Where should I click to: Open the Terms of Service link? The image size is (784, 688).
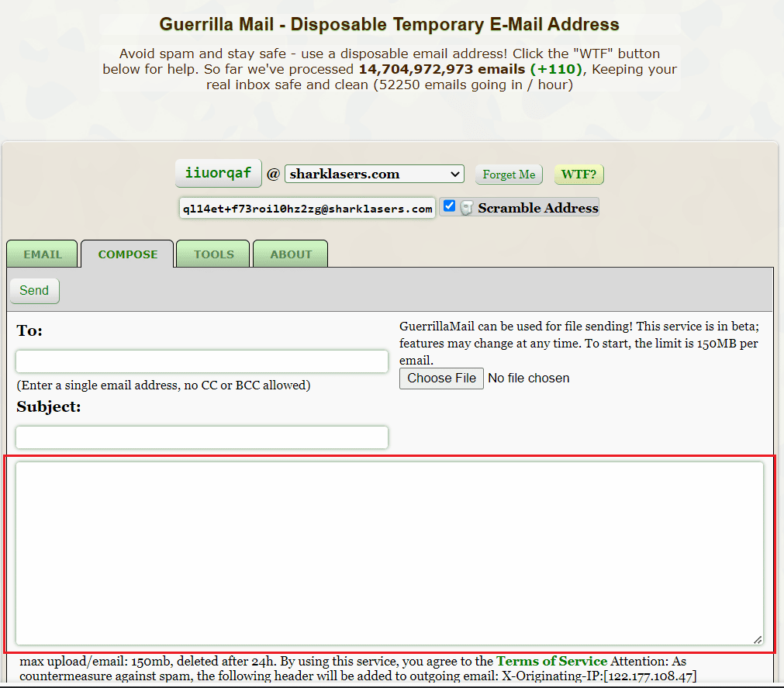click(x=551, y=661)
